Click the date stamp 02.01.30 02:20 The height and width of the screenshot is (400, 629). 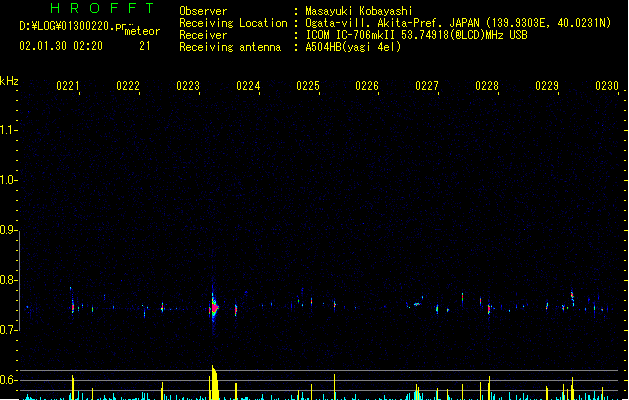(61, 46)
